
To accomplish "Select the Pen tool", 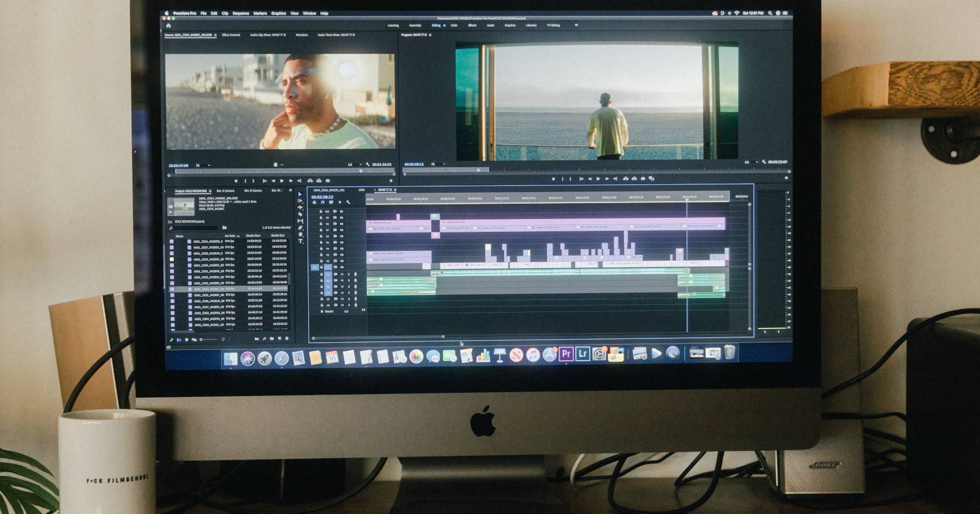I will coord(300,228).
